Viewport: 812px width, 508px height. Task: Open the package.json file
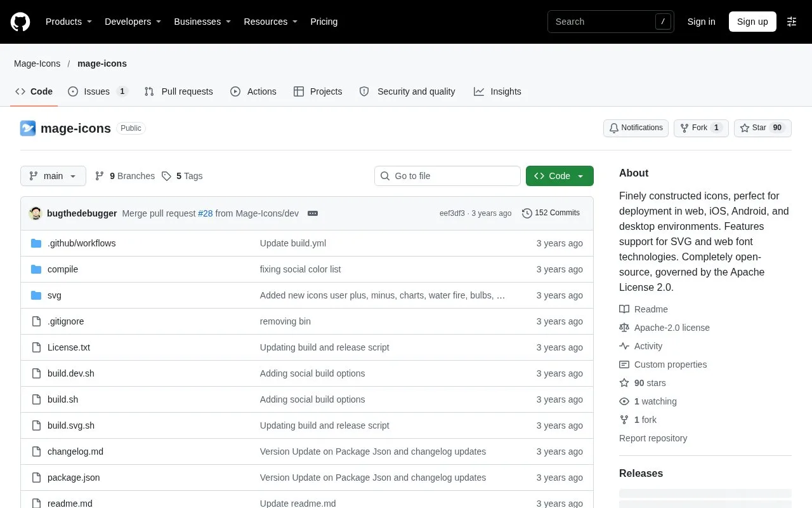pyautogui.click(x=74, y=478)
